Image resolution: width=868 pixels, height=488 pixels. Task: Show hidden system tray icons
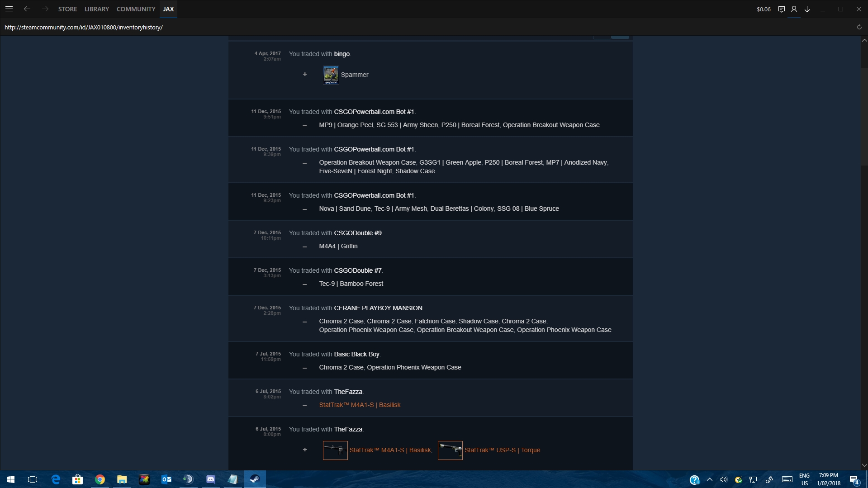[709, 479]
